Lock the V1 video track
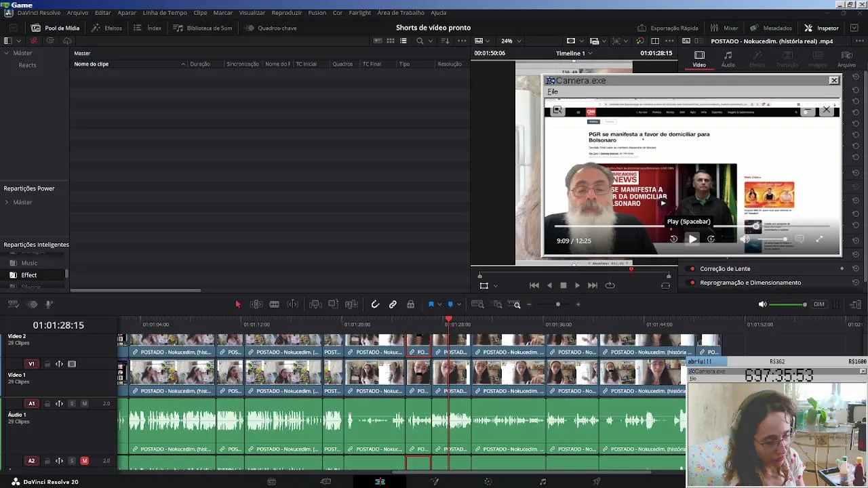Screen dimensions: 868x488 tap(47, 364)
